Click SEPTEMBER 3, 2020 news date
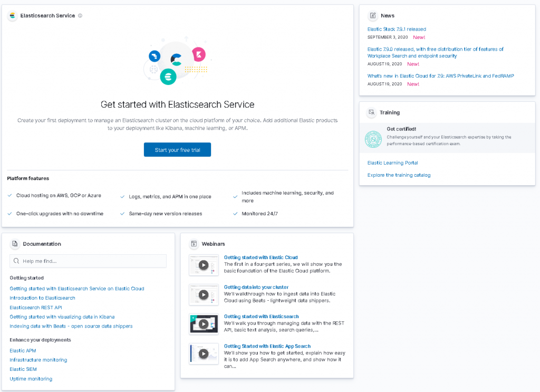The width and height of the screenshot is (540, 392). 388,37
